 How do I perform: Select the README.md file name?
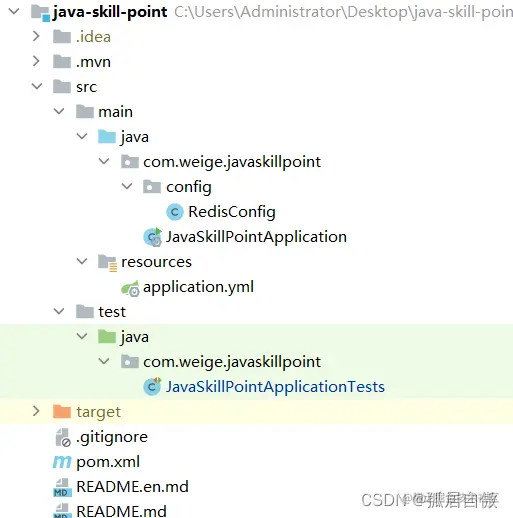point(121,511)
